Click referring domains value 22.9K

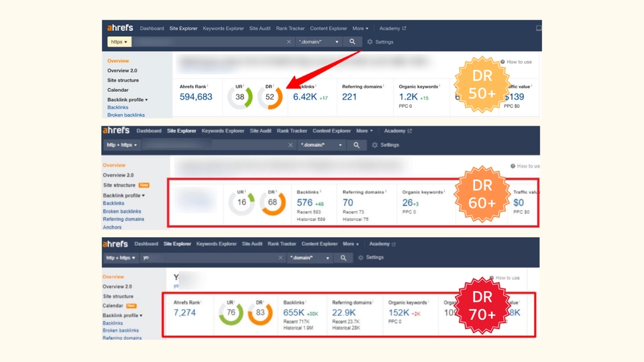click(343, 313)
